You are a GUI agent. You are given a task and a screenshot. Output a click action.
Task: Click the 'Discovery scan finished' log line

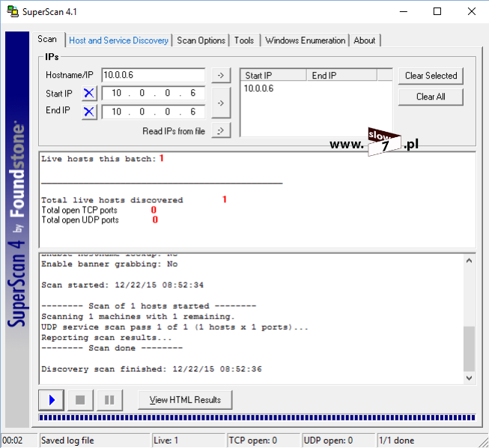point(151,369)
